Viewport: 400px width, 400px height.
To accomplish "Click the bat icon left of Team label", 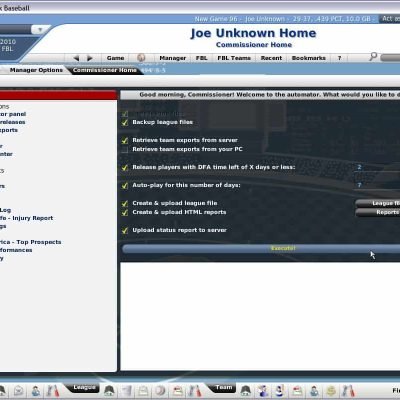I will point(195,391).
